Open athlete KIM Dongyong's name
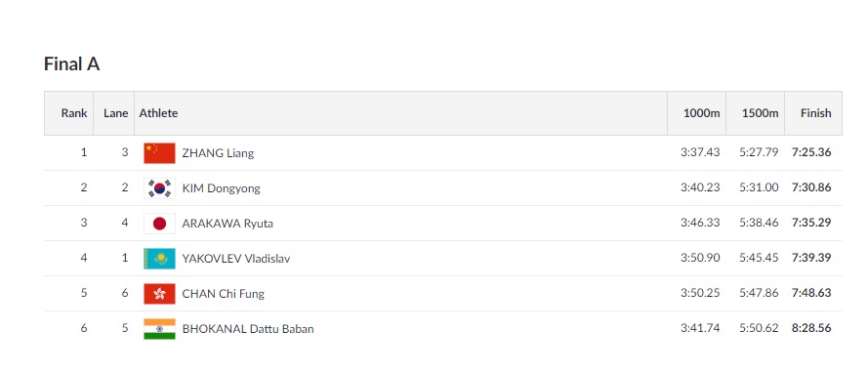The height and width of the screenshot is (372, 868). click(221, 188)
